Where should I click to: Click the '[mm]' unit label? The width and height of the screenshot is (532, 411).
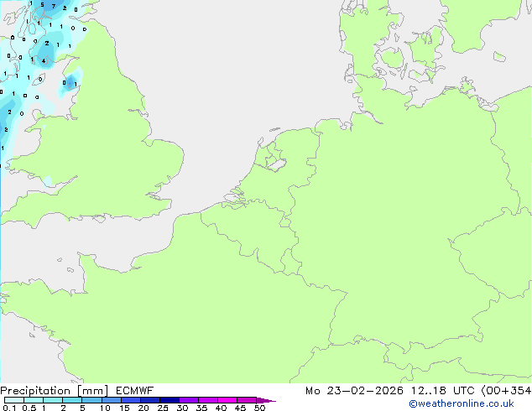point(92,391)
